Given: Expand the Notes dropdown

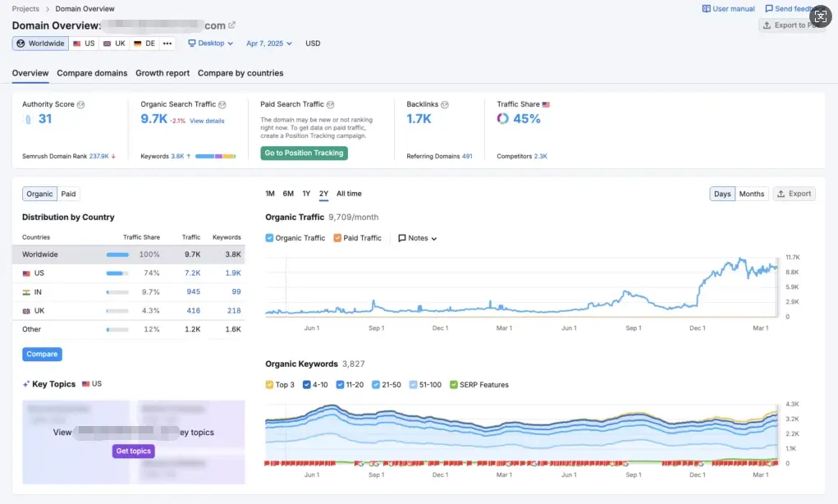Looking at the screenshot, I should (418, 238).
